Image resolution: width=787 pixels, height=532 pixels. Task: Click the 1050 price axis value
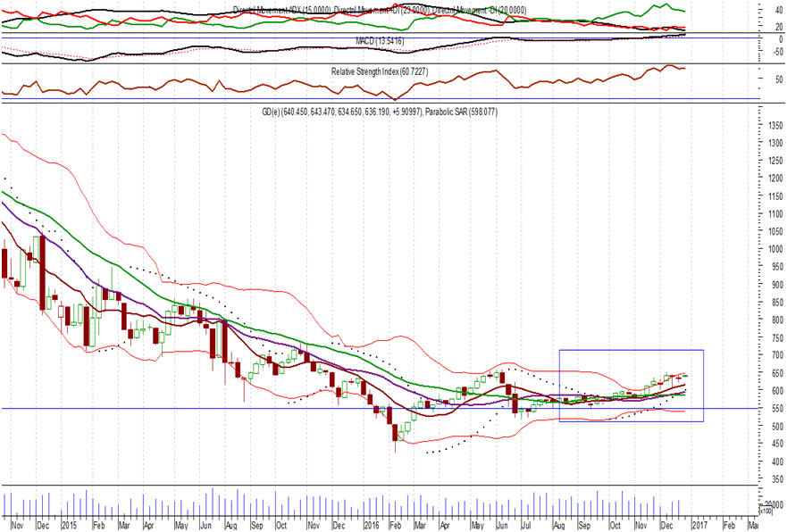click(x=774, y=232)
